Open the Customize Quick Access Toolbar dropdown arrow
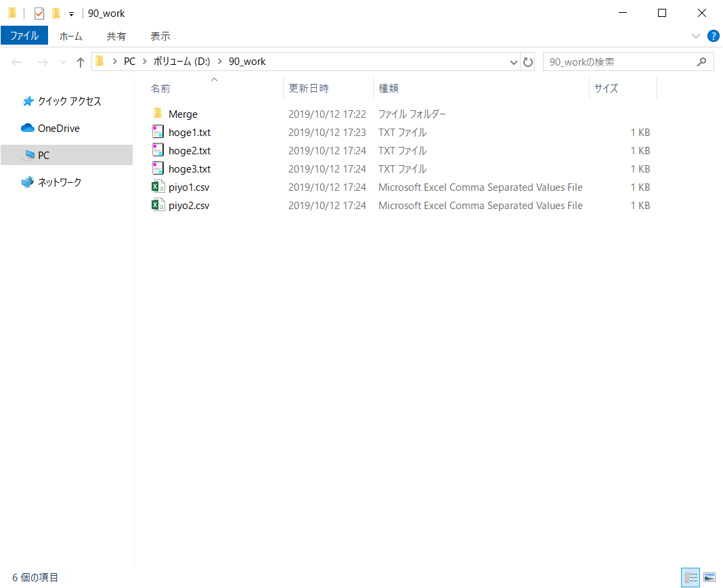The width and height of the screenshot is (723, 588). (72, 14)
